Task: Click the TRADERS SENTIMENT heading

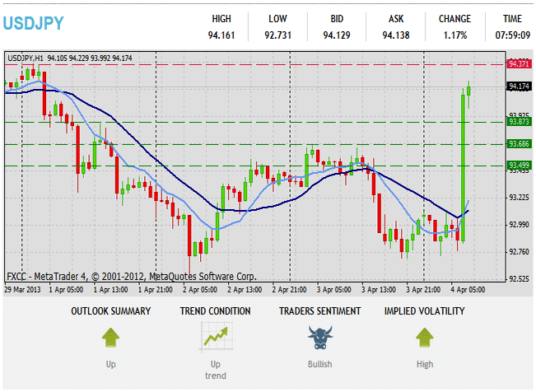Action: pyautogui.click(x=320, y=311)
